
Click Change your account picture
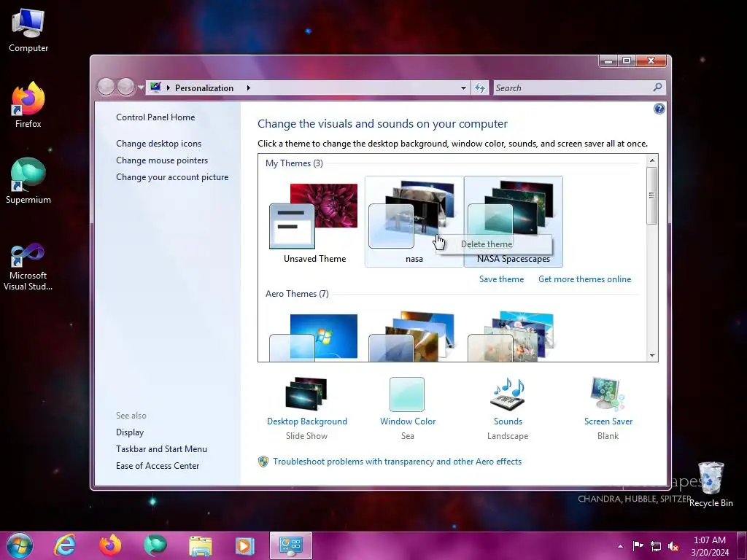pos(172,177)
